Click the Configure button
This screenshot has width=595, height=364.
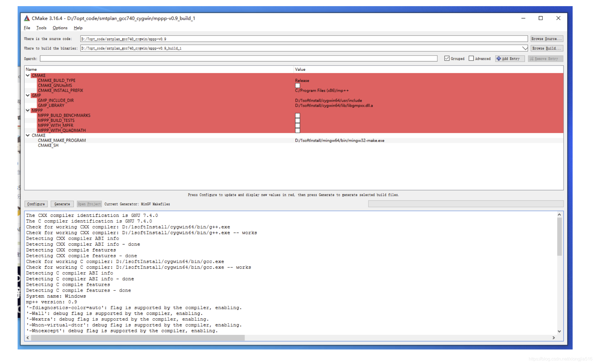[x=36, y=204]
